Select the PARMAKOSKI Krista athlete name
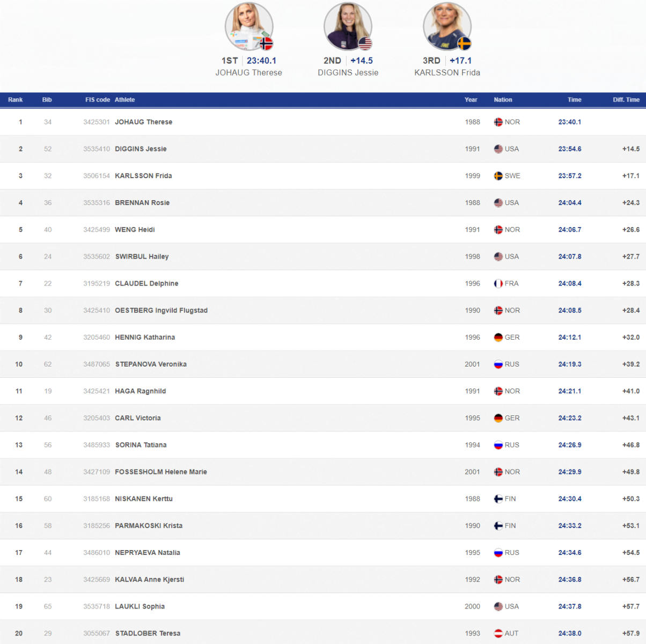This screenshot has width=646, height=644. [149, 526]
